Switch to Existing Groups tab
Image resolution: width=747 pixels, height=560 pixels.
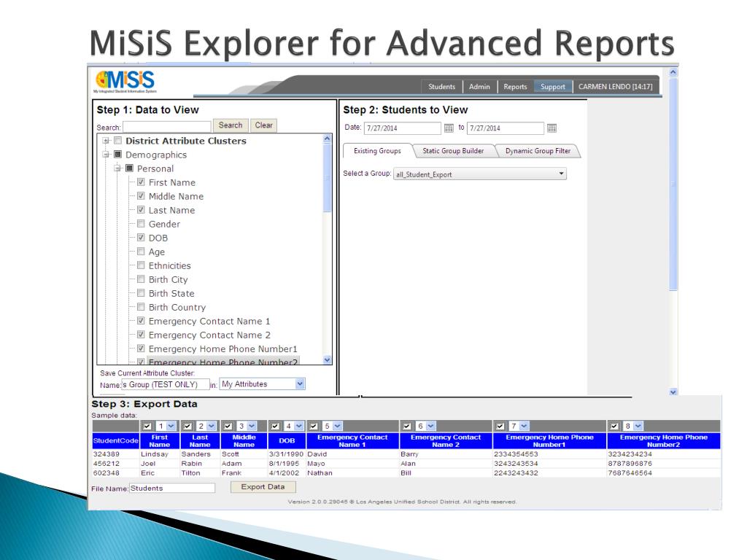pos(377,151)
